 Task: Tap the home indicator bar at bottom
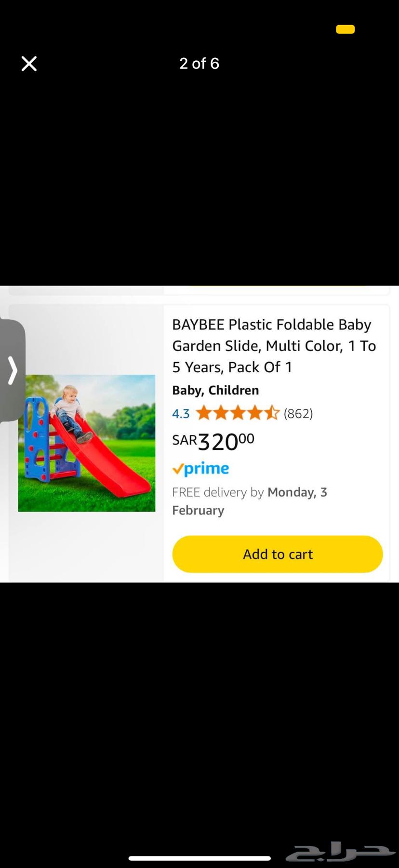(199, 858)
